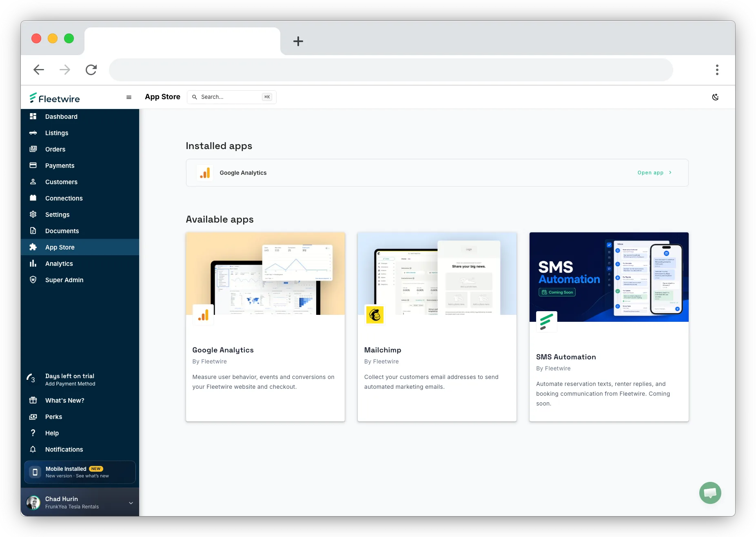
Task: Open SMS Automation banner image
Action: click(609, 277)
